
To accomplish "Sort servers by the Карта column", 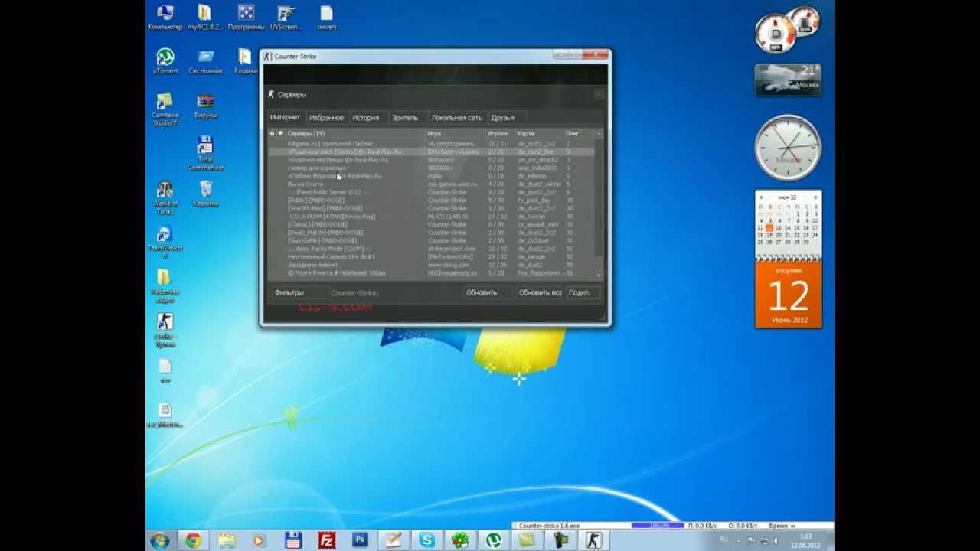I will [540, 134].
